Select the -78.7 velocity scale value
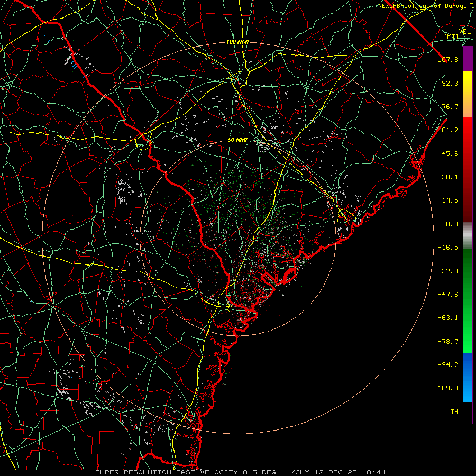 (448, 342)
